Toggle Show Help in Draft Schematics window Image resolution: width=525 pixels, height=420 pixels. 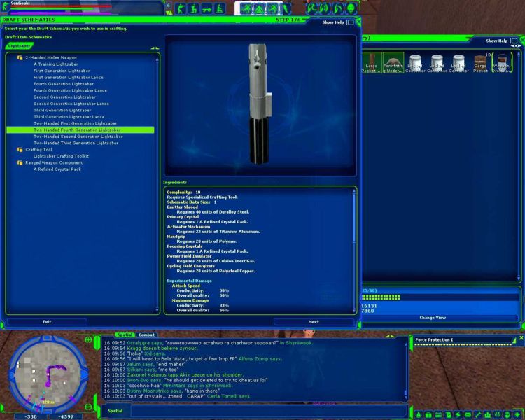click(x=351, y=22)
